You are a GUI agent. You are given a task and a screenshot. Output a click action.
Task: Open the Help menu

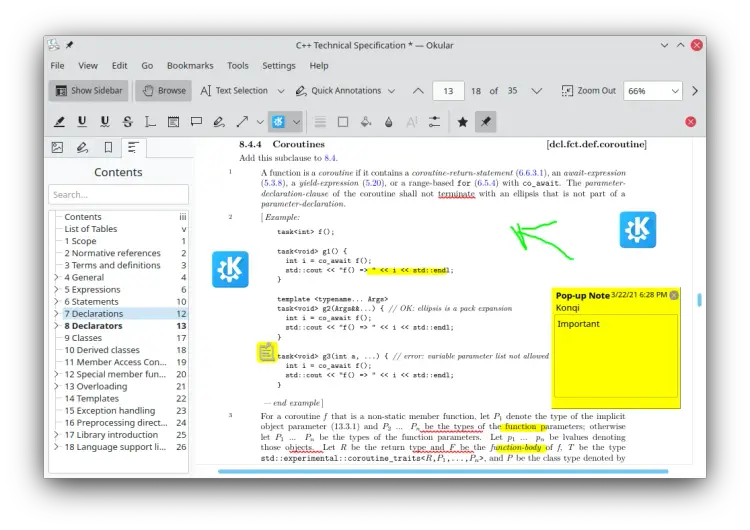click(319, 66)
